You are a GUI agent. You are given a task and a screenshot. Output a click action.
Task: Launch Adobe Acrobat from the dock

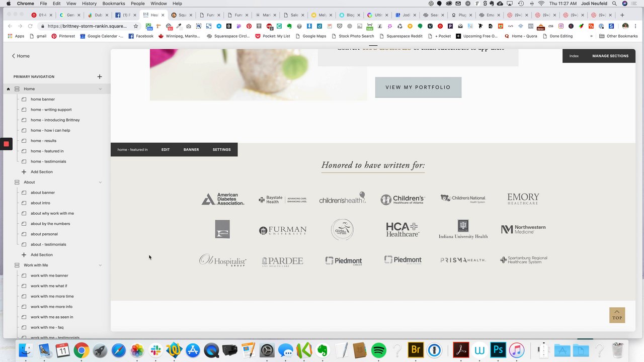click(x=461, y=350)
